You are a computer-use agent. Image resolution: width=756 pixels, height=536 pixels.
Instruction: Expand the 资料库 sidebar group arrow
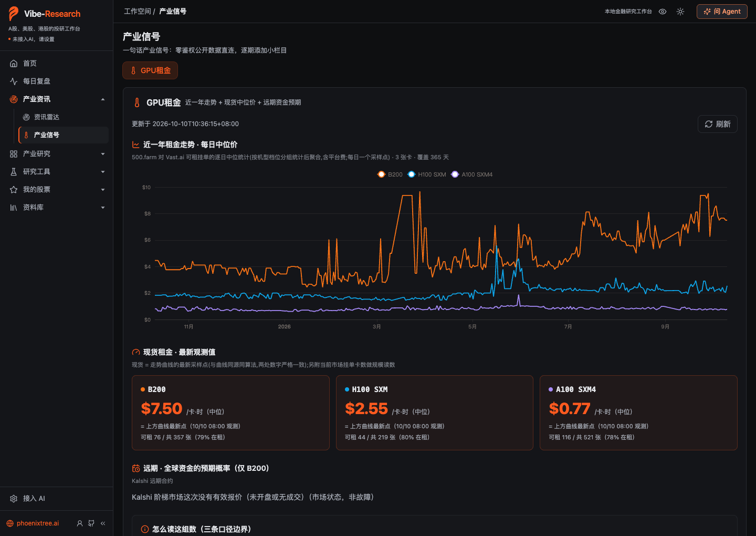[x=103, y=208]
